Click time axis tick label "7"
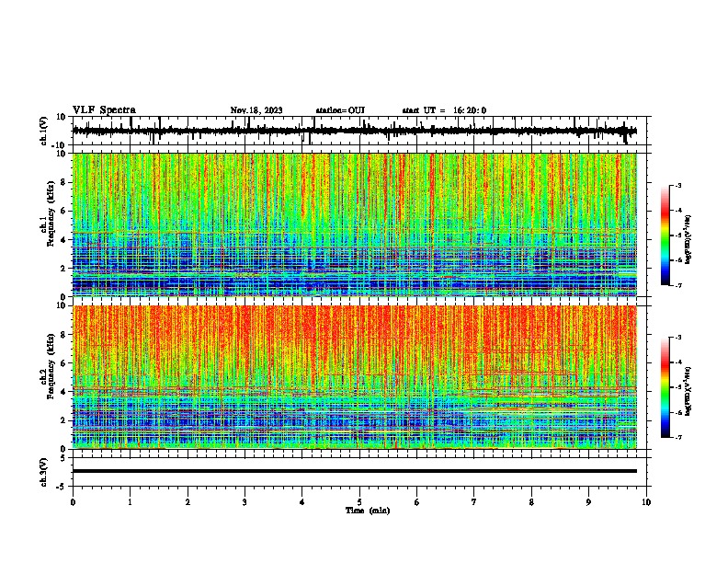728x563 pixels. click(474, 502)
